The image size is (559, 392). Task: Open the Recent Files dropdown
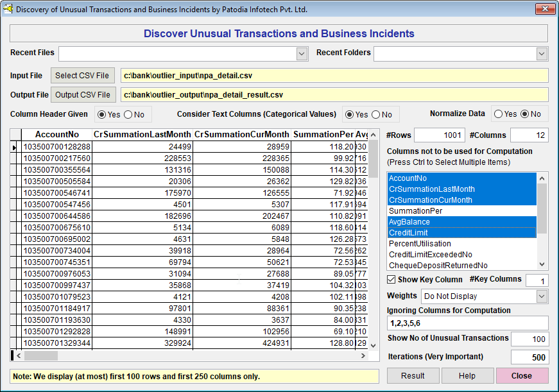302,54
